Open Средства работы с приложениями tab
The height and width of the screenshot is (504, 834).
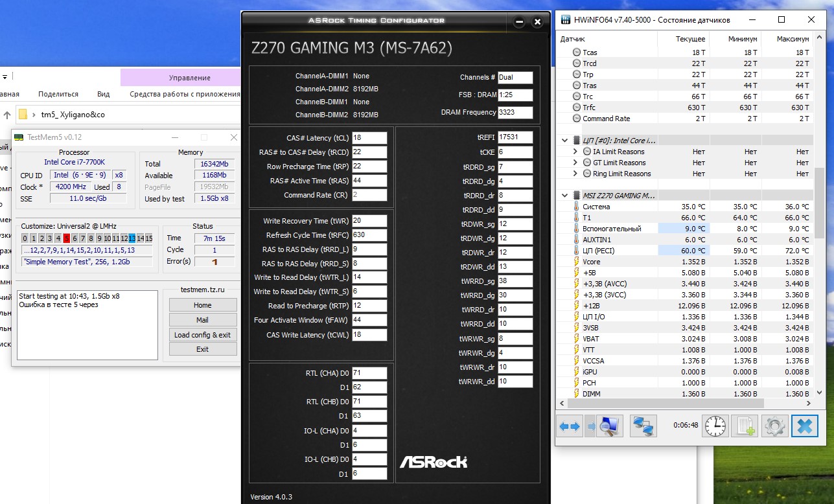coord(185,94)
